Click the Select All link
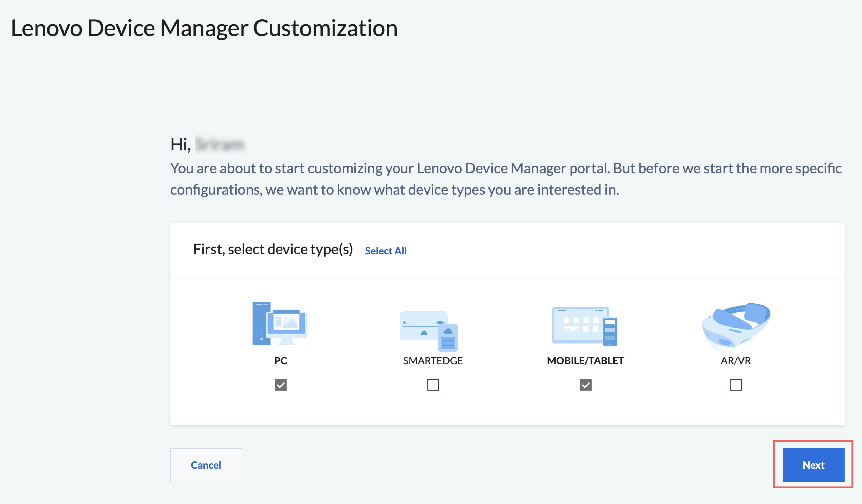 point(386,251)
